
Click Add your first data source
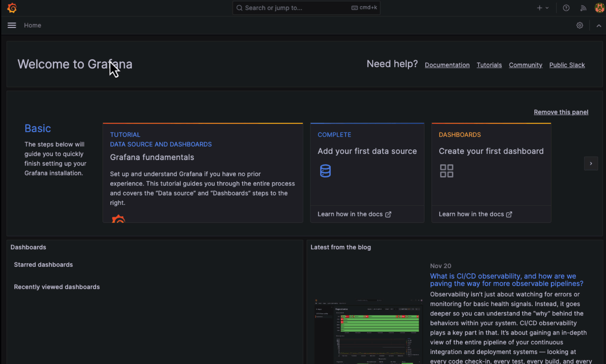click(x=367, y=151)
